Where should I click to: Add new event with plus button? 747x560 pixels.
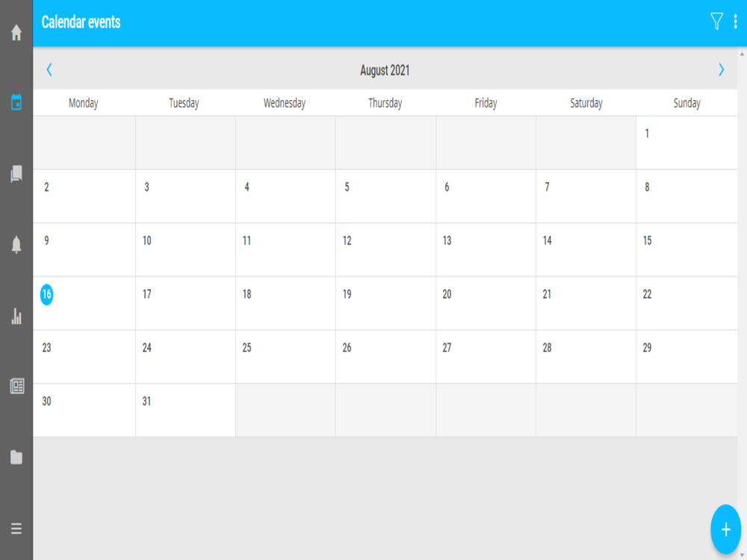click(725, 529)
